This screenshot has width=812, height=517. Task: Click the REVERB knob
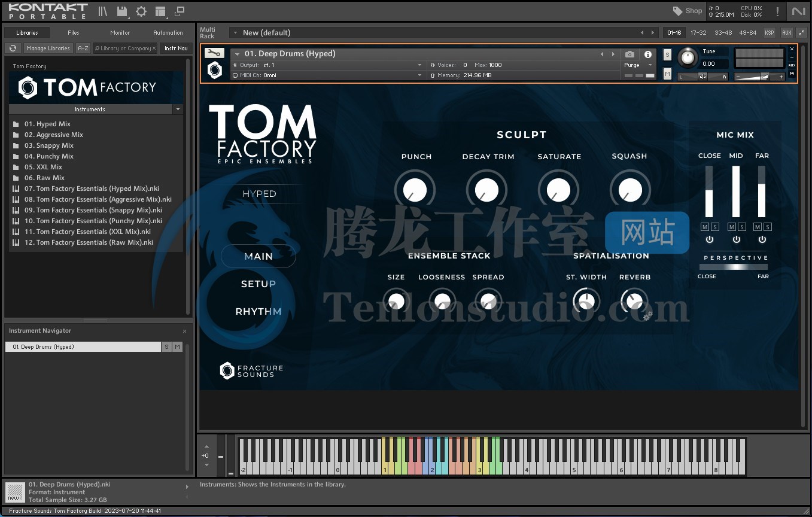pos(634,301)
